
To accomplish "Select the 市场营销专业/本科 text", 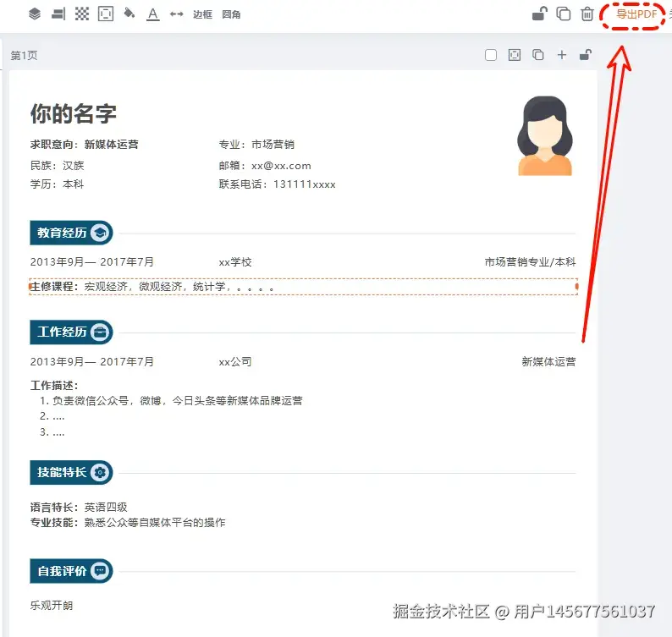I will tap(530, 261).
